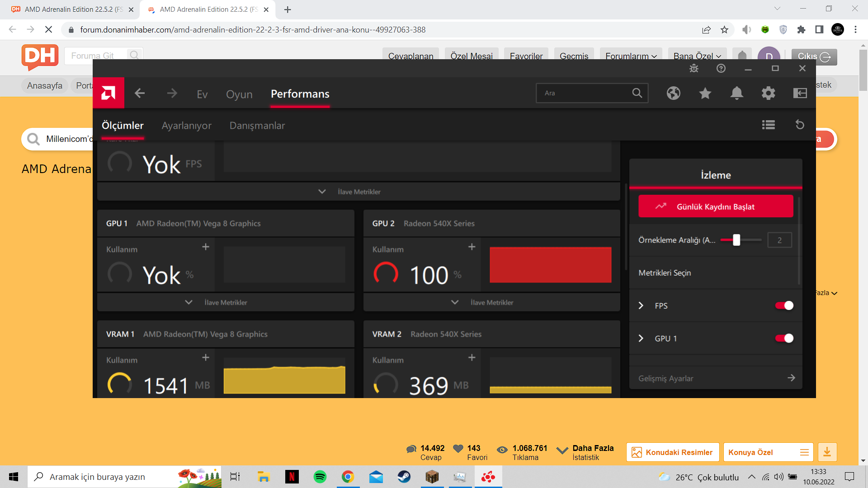Click the Windows Start button
The image size is (868, 488).
point(14,477)
